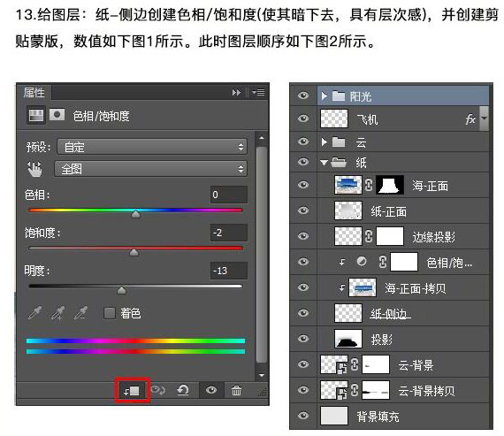Select the 纸-侧边 layer
Viewport: 504px width, 436px height.
click(x=389, y=313)
